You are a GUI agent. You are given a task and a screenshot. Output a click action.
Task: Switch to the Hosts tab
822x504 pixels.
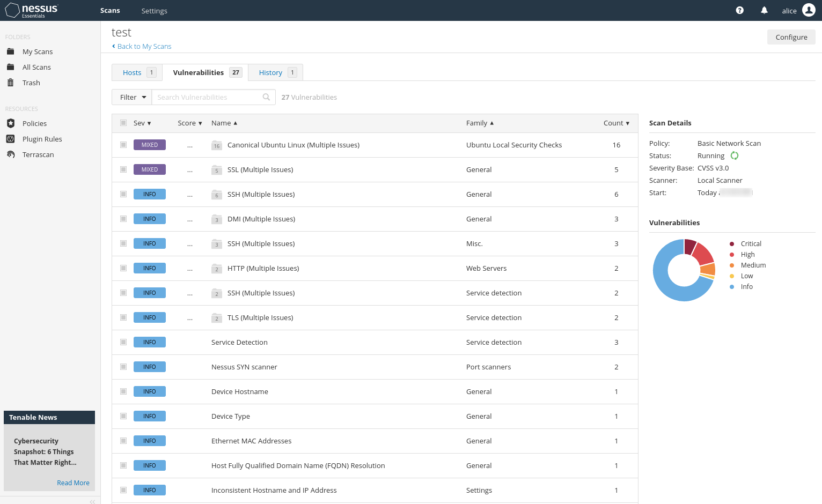coord(137,72)
